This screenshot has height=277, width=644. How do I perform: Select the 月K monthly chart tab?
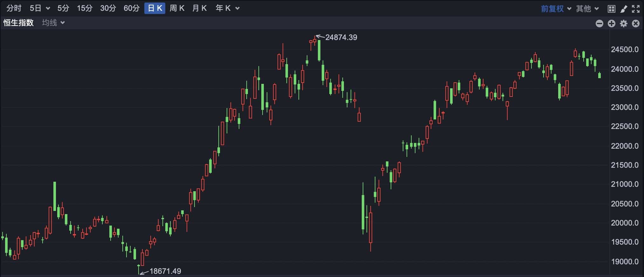pyautogui.click(x=199, y=8)
